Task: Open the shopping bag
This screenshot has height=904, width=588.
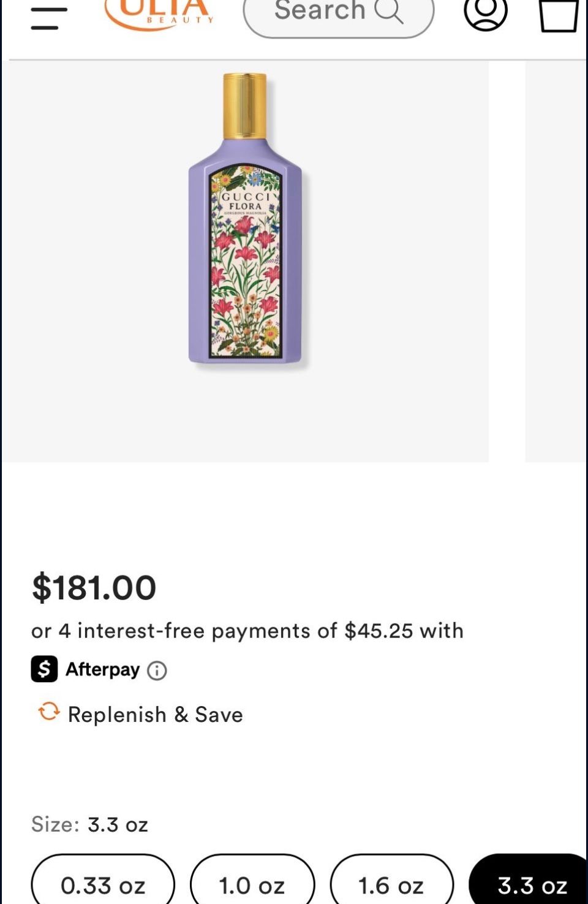Action: (x=558, y=15)
